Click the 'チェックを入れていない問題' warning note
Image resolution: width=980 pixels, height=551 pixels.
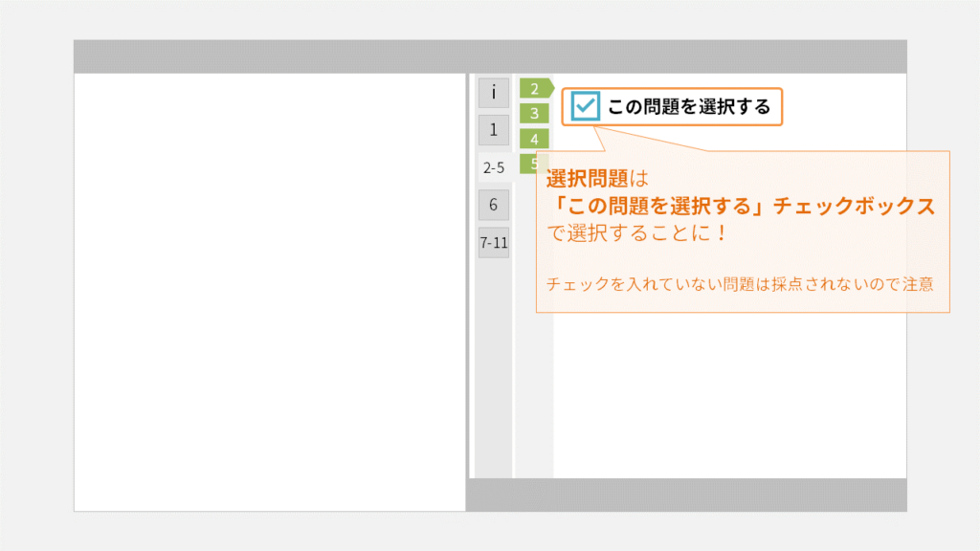pyautogui.click(x=740, y=284)
